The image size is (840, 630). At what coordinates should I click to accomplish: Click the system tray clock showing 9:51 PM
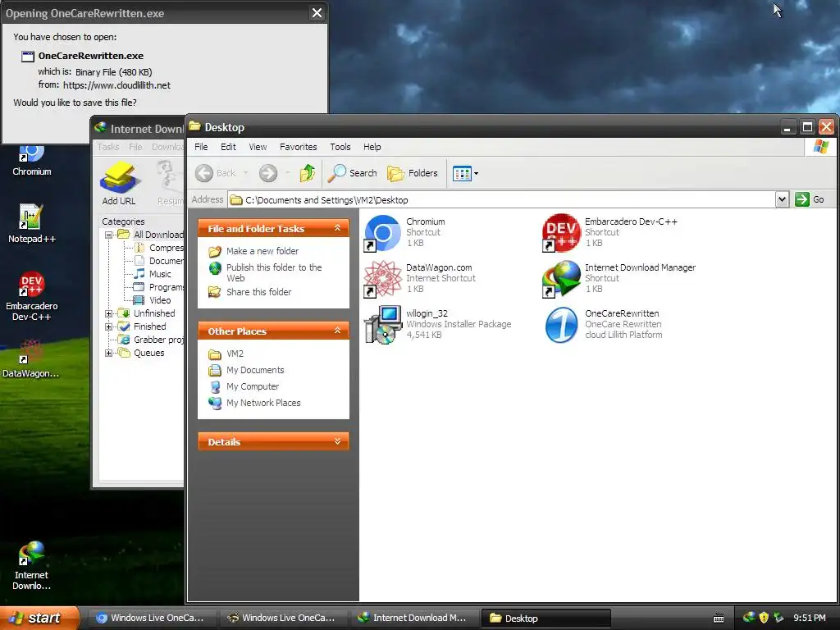(809, 619)
